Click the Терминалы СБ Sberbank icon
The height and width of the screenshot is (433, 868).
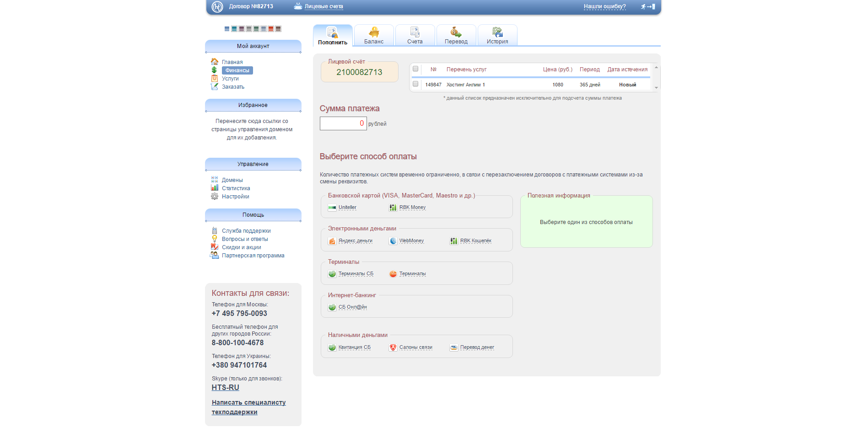click(332, 274)
